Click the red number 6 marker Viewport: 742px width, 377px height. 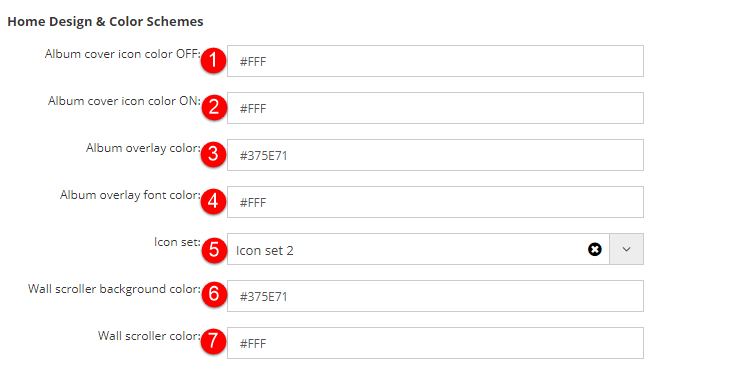coord(213,294)
